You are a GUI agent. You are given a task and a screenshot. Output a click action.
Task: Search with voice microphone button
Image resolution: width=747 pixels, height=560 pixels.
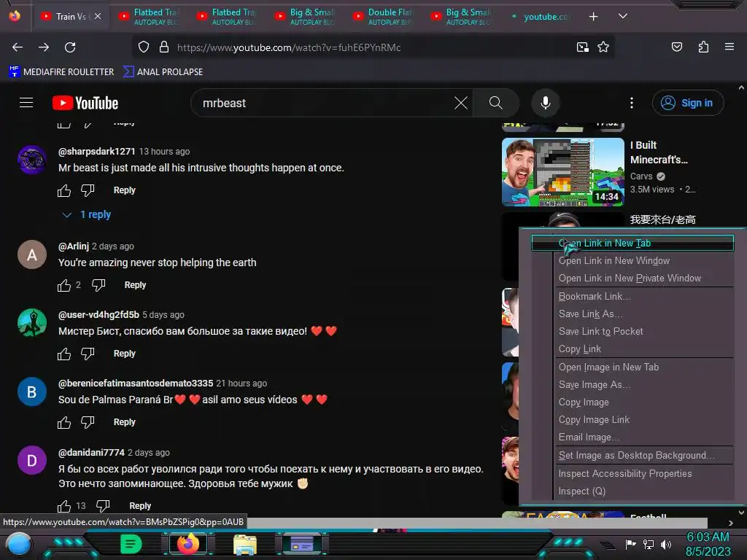(x=546, y=103)
